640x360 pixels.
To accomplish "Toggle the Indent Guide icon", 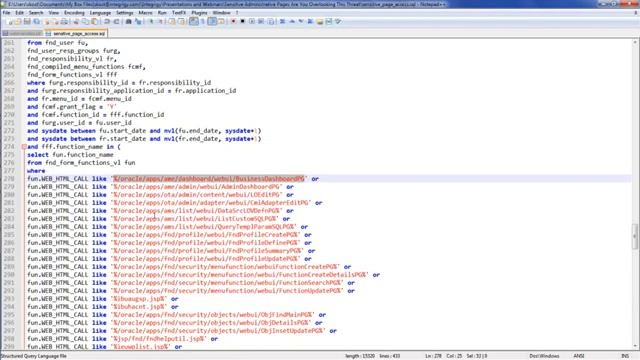I will pyautogui.click(x=212, y=21).
